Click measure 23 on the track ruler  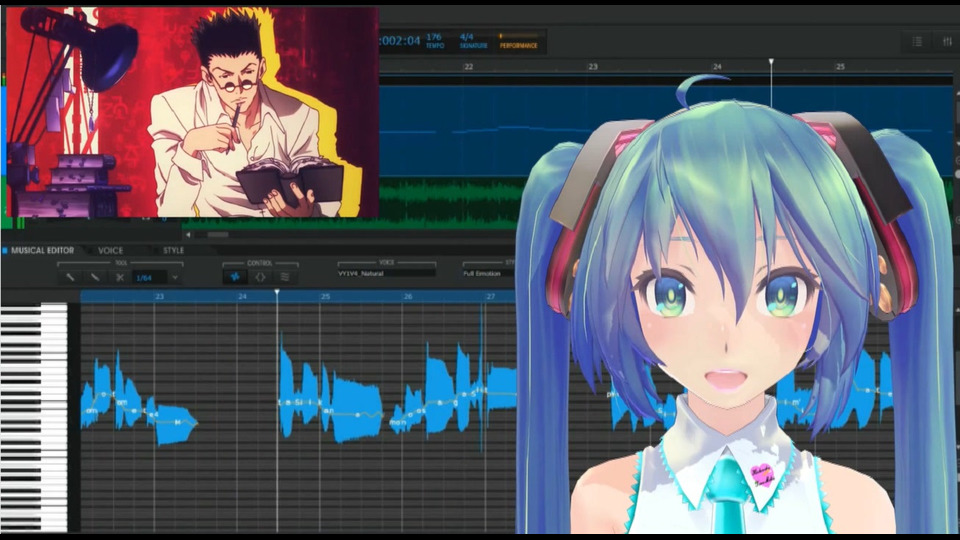pyautogui.click(x=593, y=67)
